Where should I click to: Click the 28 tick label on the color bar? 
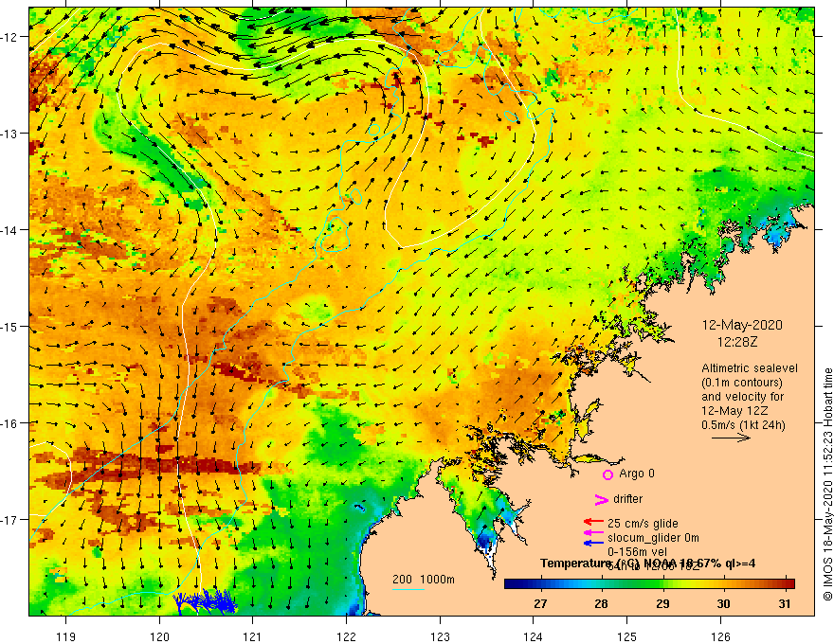(601, 603)
